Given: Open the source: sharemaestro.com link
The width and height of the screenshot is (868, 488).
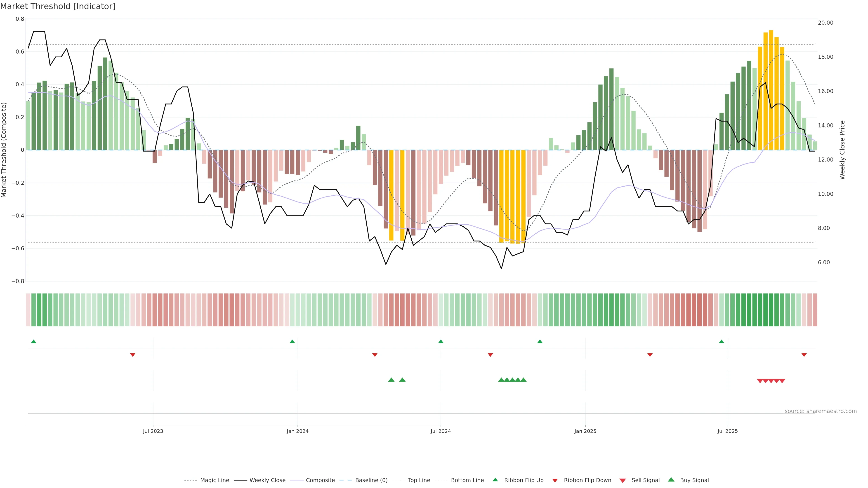Looking at the screenshot, I should pyautogui.click(x=821, y=411).
